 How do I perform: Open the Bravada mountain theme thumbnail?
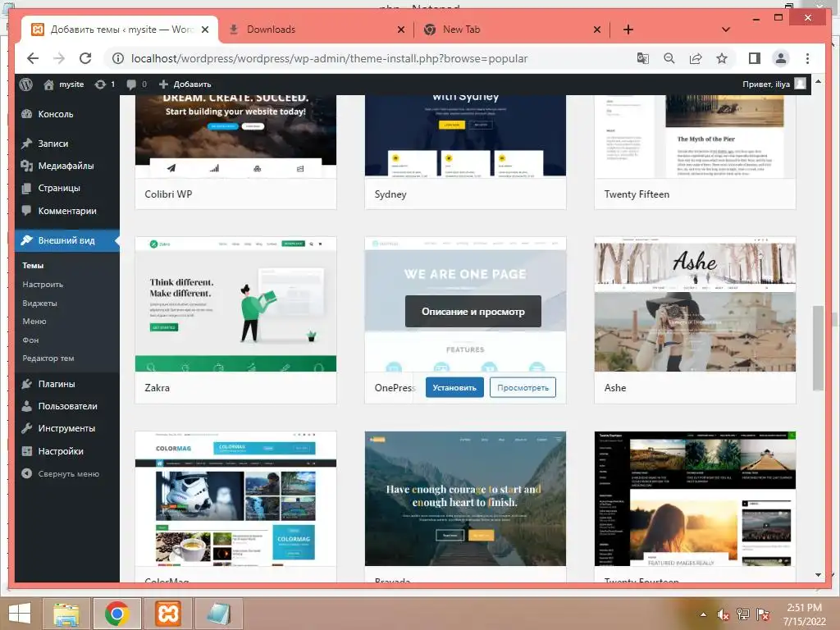point(465,499)
